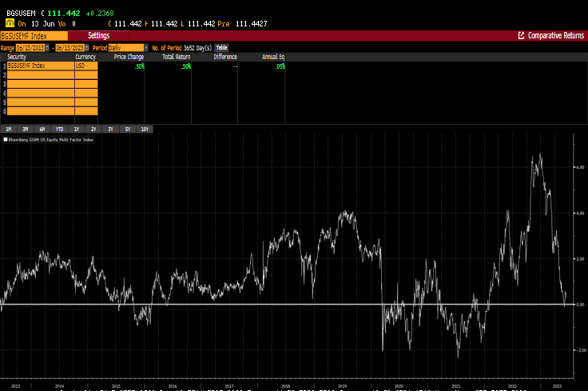The height and width of the screenshot is (391, 588).
Task: Click the change value +0.2368
Action: (x=100, y=13)
